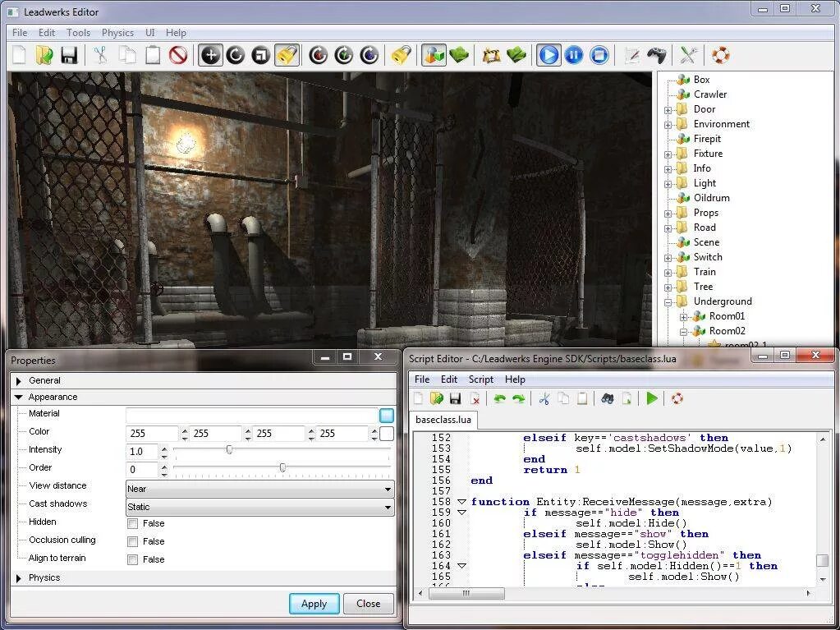Run script with green play arrow
The height and width of the screenshot is (630, 840).
(x=652, y=398)
